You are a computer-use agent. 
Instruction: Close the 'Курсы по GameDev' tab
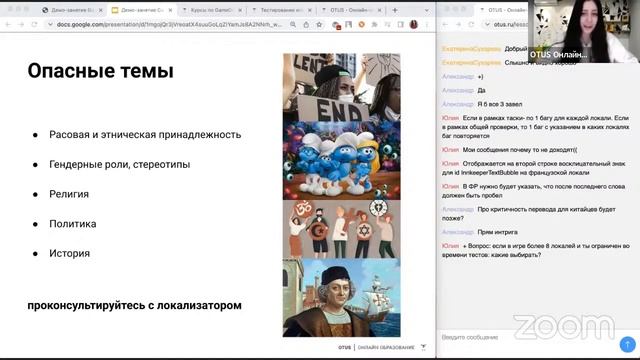click(x=240, y=10)
